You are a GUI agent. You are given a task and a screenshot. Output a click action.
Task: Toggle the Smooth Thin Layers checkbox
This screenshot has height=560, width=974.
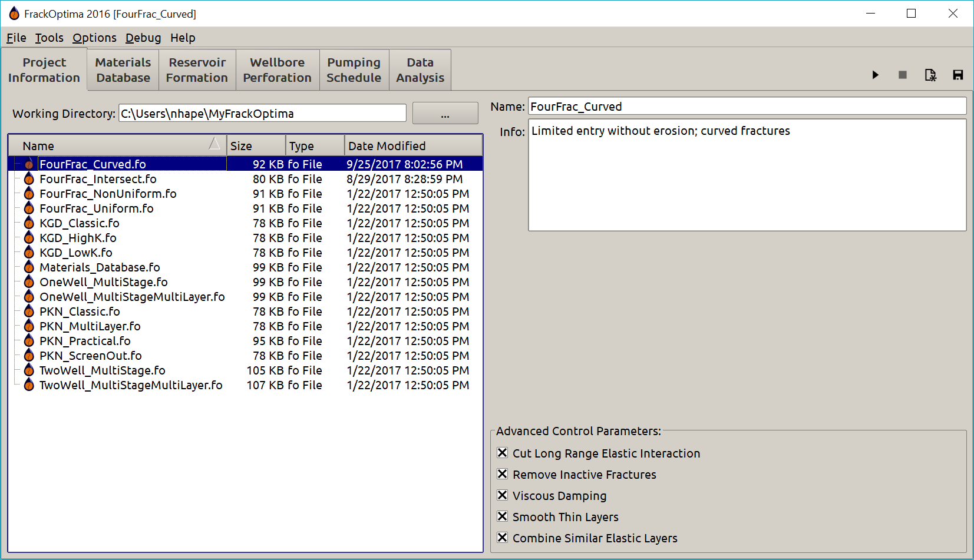tap(502, 516)
